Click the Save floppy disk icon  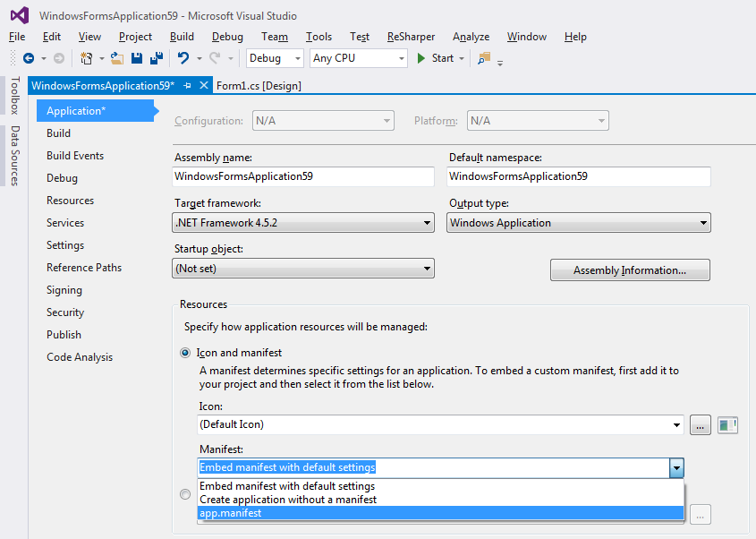137,58
